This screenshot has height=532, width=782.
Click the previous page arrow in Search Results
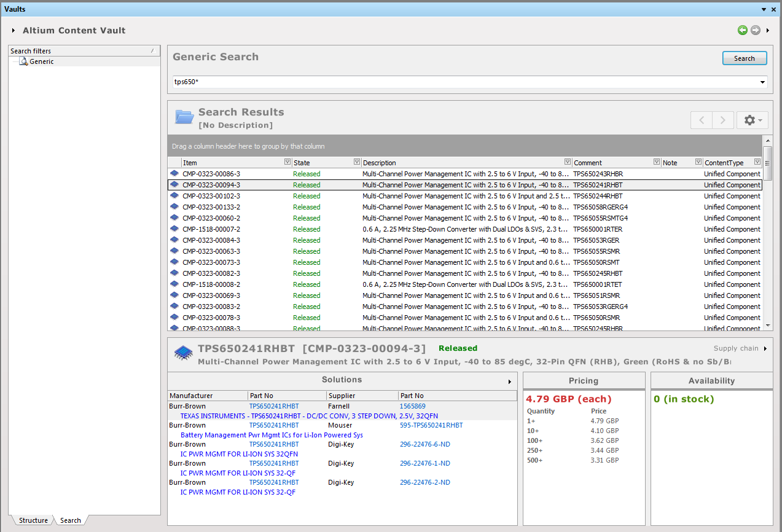pyautogui.click(x=701, y=120)
